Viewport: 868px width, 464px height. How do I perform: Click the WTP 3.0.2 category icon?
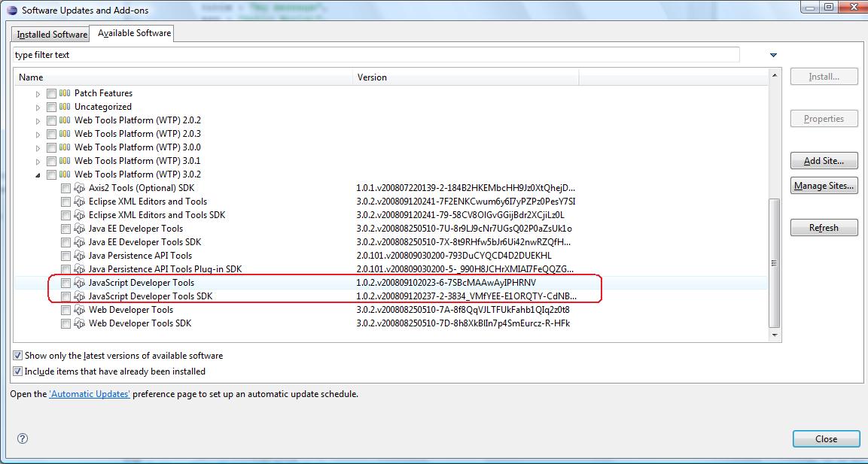(x=65, y=174)
